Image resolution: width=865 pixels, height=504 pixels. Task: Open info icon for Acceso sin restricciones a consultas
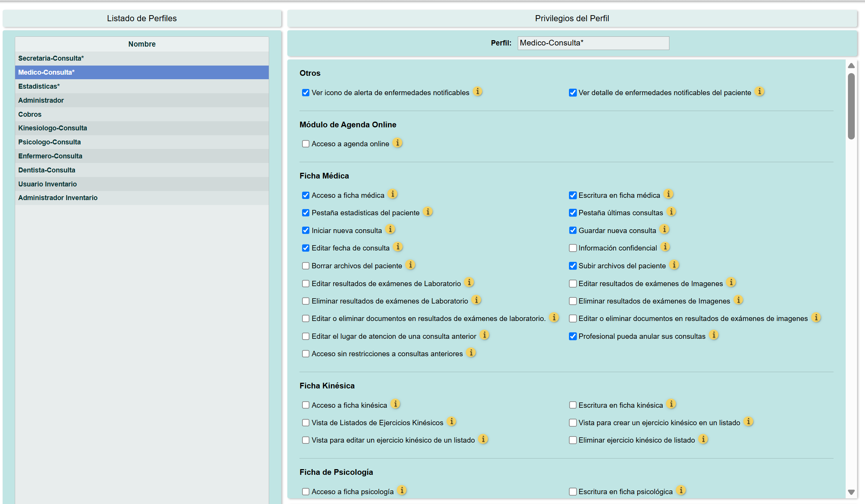tap(471, 353)
